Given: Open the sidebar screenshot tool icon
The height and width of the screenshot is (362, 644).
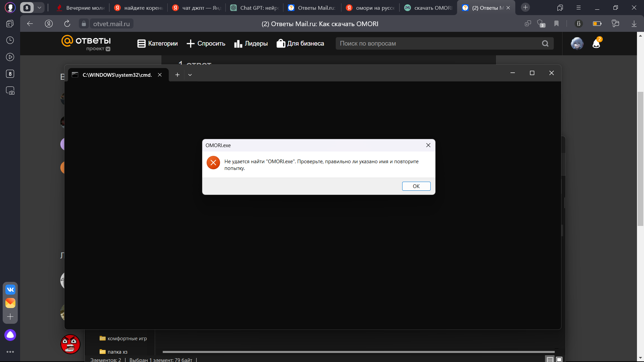Looking at the screenshot, I should coord(10,90).
